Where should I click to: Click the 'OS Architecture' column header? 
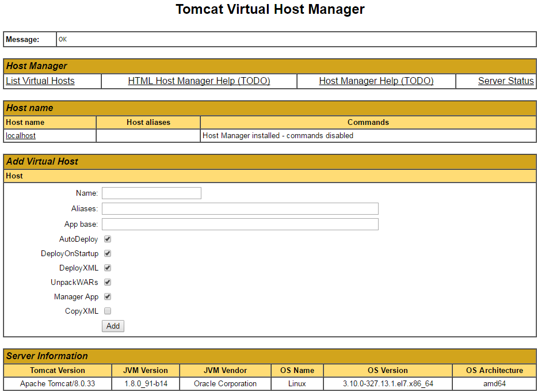click(x=494, y=370)
